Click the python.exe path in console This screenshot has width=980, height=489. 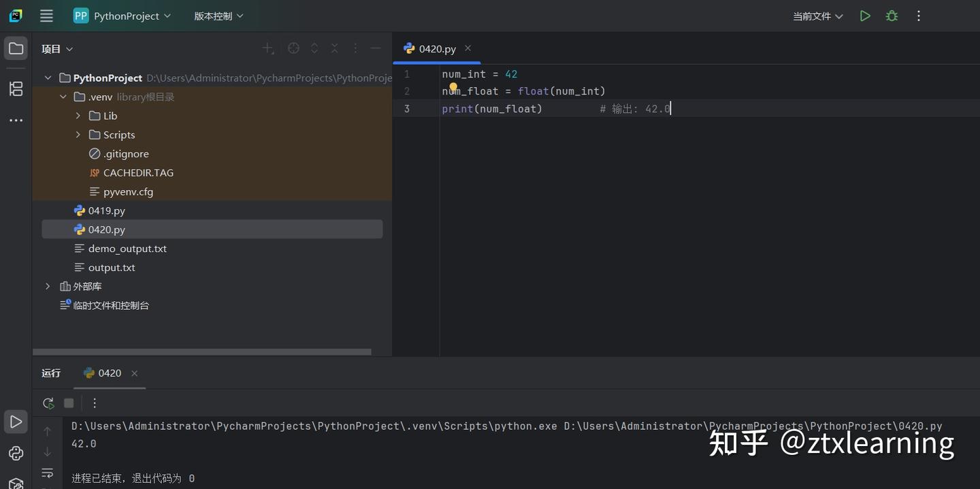click(x=314, y=426)
